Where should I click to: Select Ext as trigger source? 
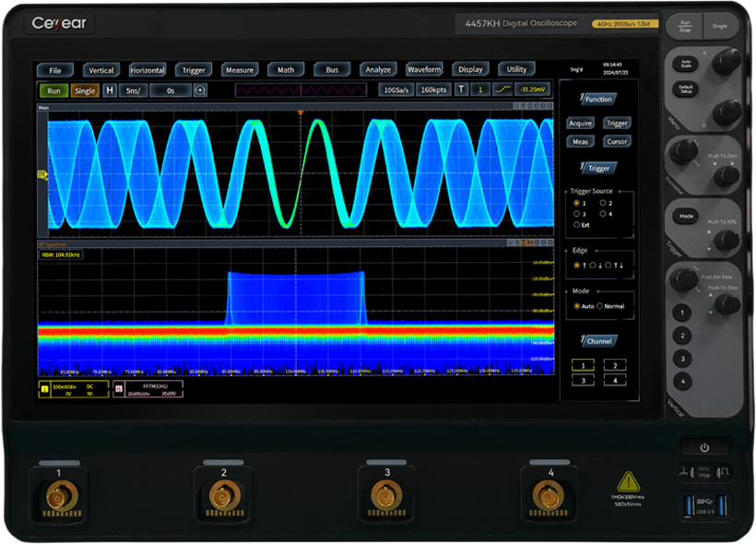pos(577,224)
